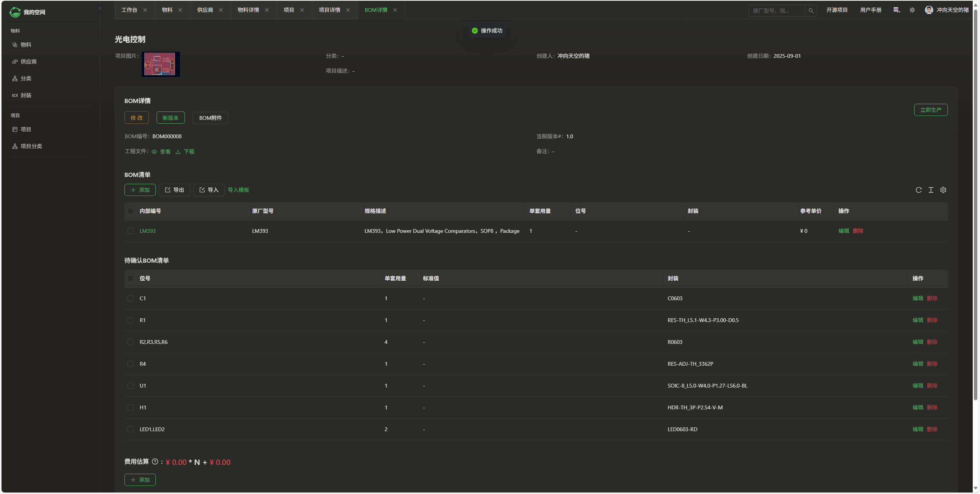Open the 冲向天空的猪 user avatar menu
Image resolution: width=980 pixels, height=494 pixels.
pyautogui.click(x=946, y=10)
